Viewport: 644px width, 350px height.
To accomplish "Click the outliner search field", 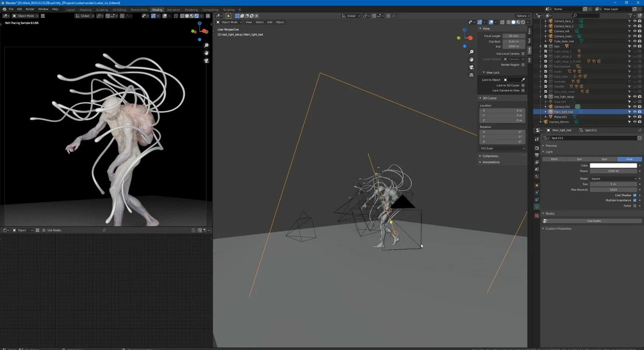I will (585, 16).
